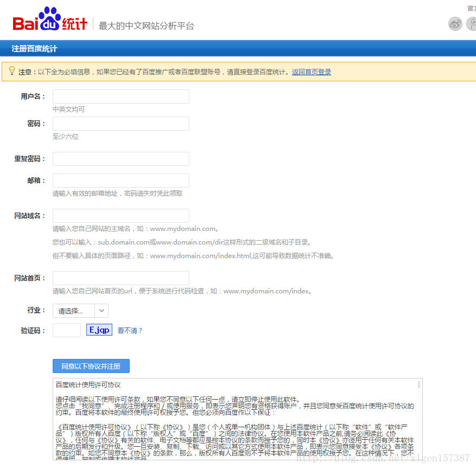This screenshot has height=469, width=476.
Task: Click the agreement box scrollbar
Action: point(418,385)
